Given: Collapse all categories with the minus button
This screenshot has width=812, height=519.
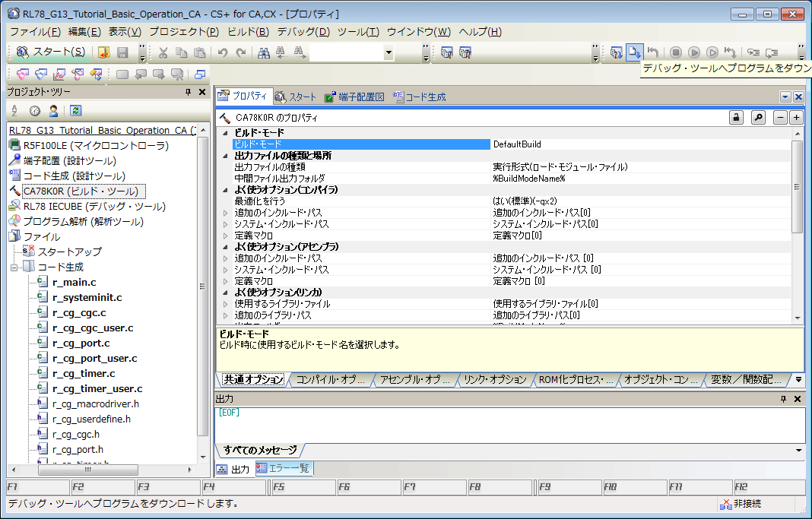Looking at the screenshot, I should point(780,118).
